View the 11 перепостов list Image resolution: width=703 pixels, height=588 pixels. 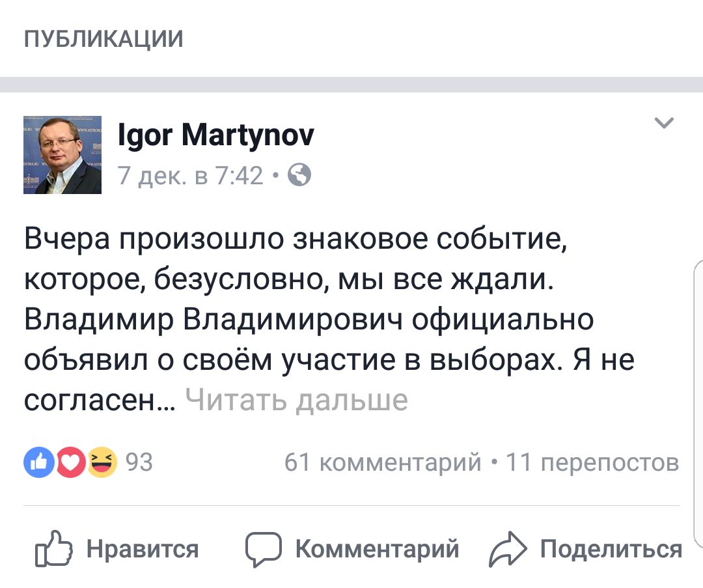(x=592, y=462)
